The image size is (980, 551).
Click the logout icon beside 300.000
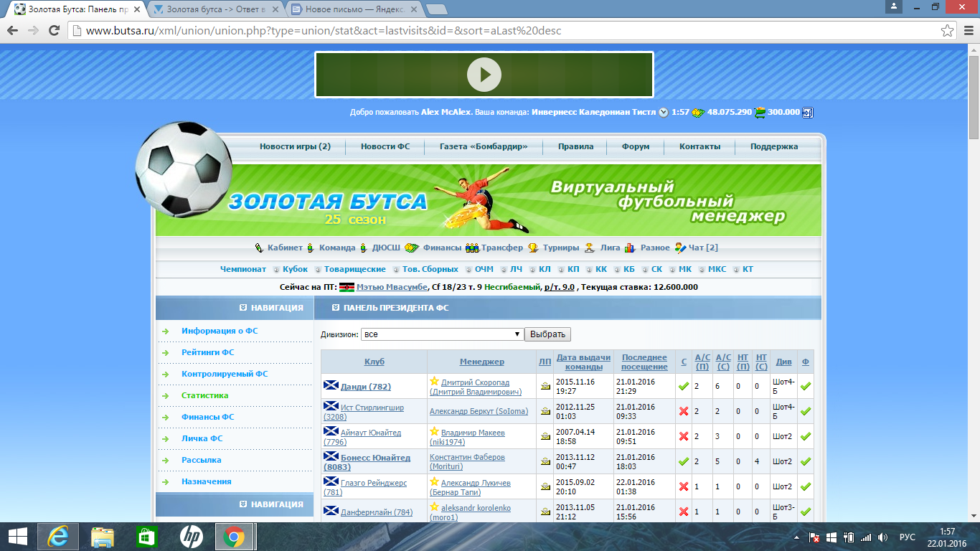click(x=807, y=113)
